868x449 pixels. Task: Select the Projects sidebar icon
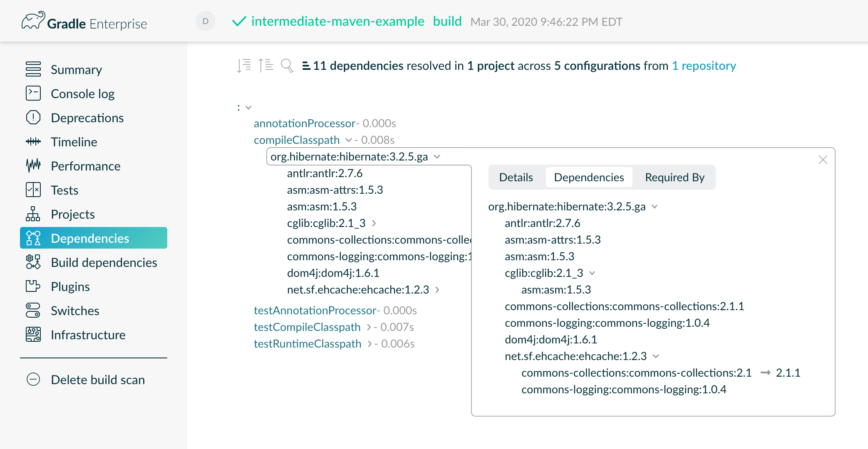[33, 214]
